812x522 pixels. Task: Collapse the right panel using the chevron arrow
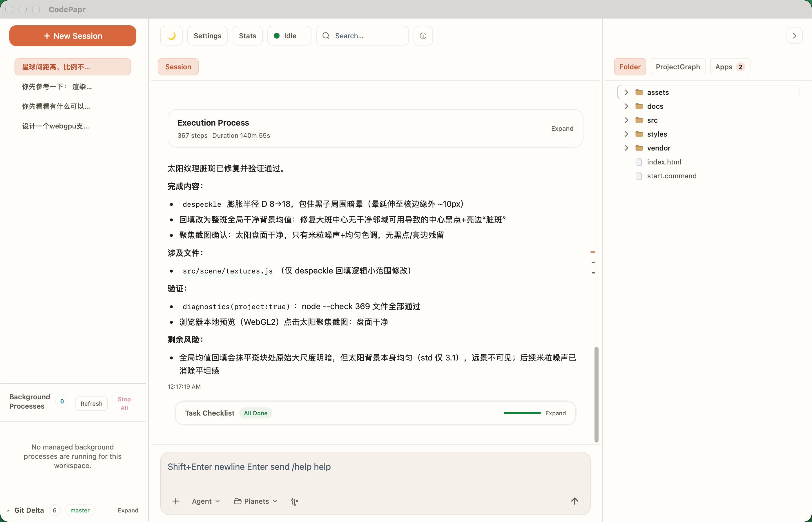point(794,36)
